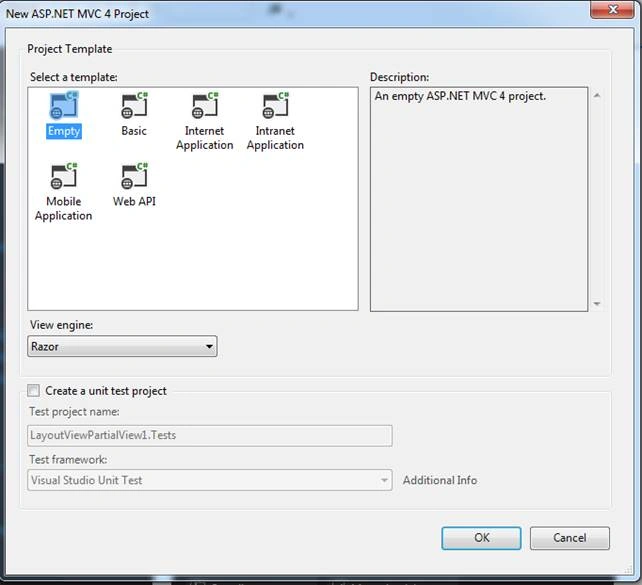
Task: Enable Create a unit test project checkbox
Action: (x=34, y=391)
